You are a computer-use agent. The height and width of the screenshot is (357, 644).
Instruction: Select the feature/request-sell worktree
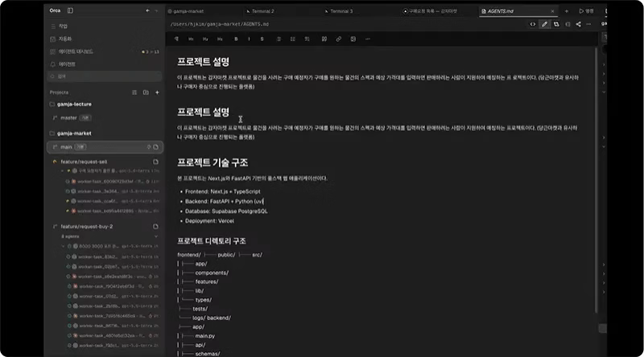coord(84,162)
